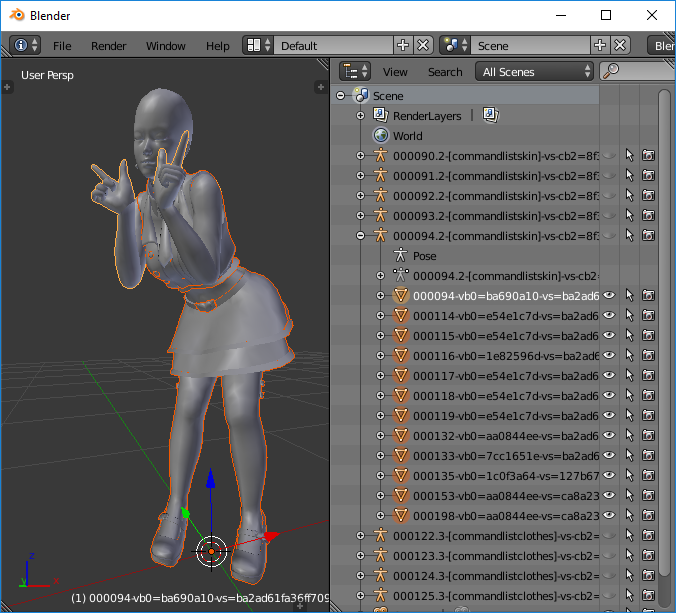Select mesh icon of 000116-vb0=1e82596d

401,356
